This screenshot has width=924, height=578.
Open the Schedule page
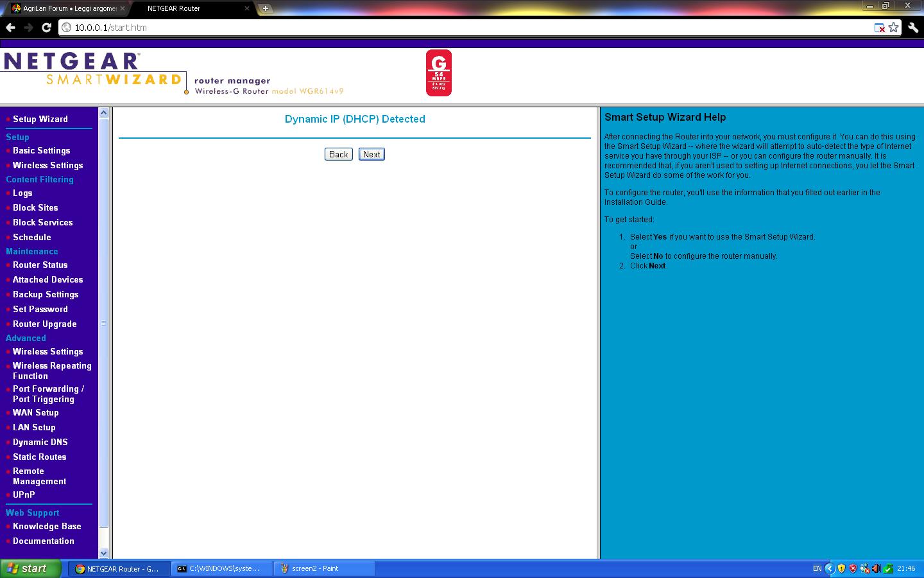point(31,237)
